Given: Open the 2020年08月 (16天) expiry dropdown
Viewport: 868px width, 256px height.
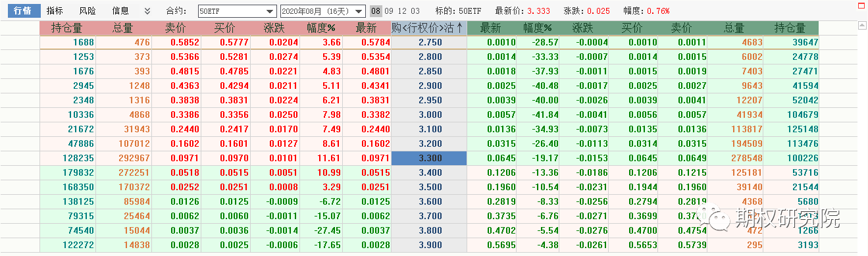Looking at the screenshot, I should point(322,11).
